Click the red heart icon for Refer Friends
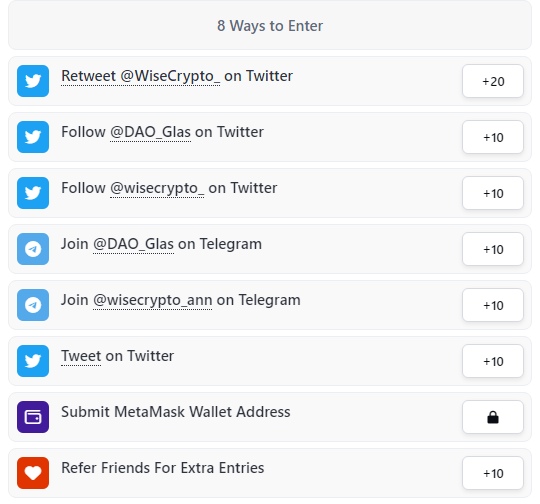540x504 pixels. tap(33, 473)
